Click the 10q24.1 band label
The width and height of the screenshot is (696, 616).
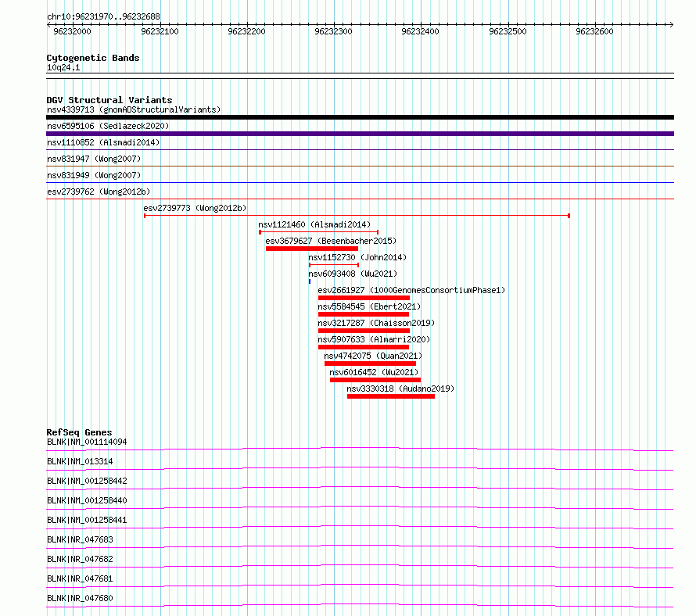(x=63, y=67)
